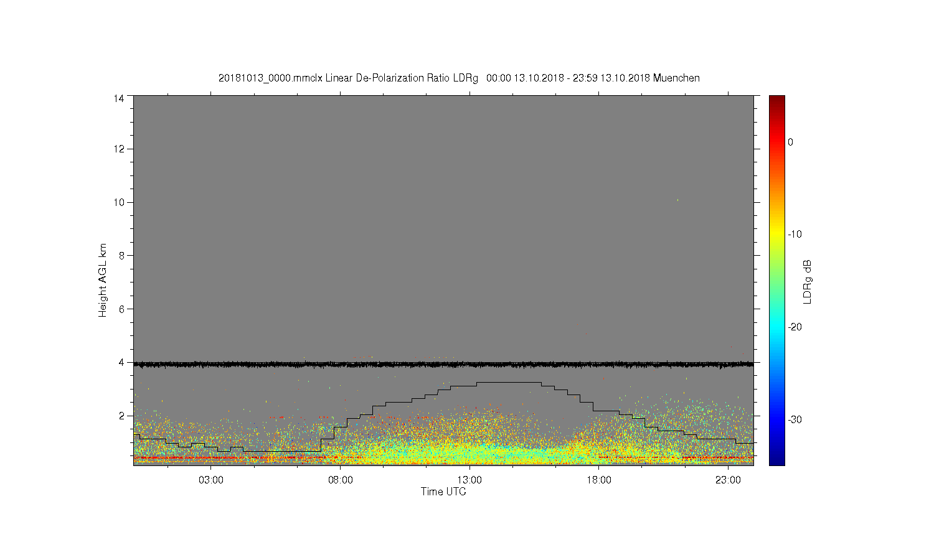Click the 03:00 time tick label
934x560 pixels.
(x=211, y=480)
